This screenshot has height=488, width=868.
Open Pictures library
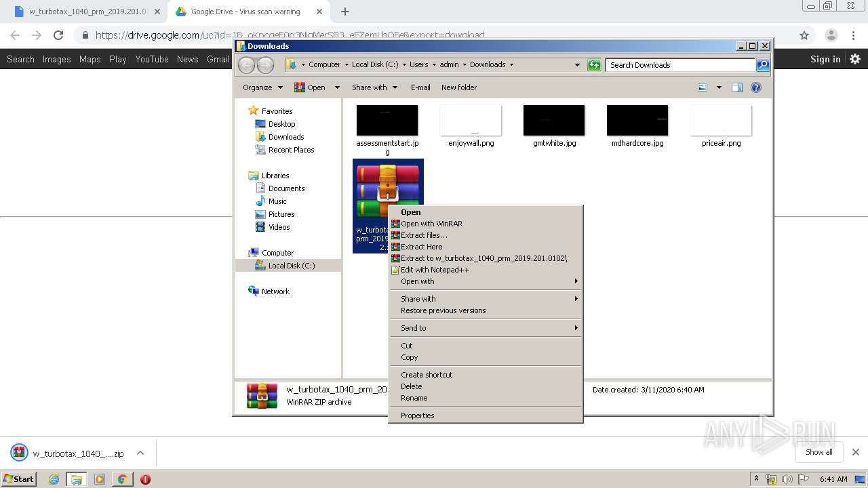(x=275, y=214)
